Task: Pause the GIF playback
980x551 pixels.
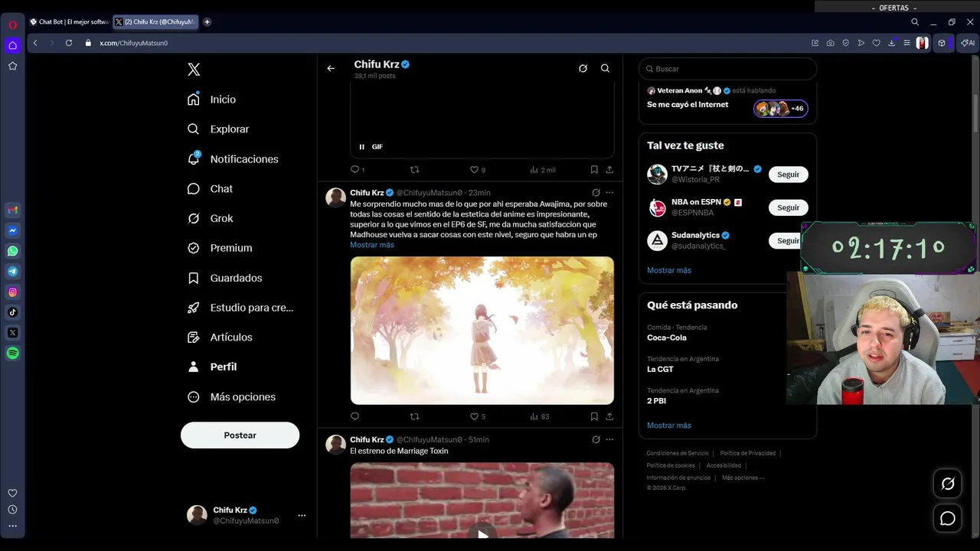Action: [x=362, y=147]
